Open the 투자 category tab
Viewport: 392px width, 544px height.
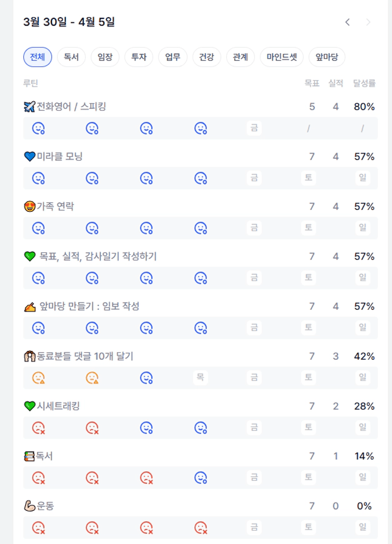[x=138, y=57]
